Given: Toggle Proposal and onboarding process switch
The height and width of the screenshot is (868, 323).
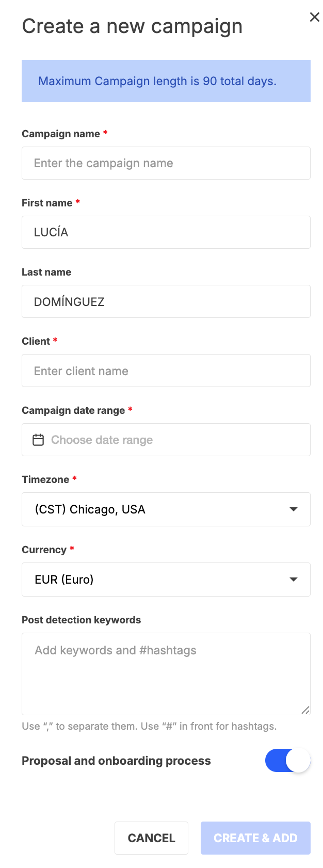Looking at the screenshot, I should coord(287,761).
